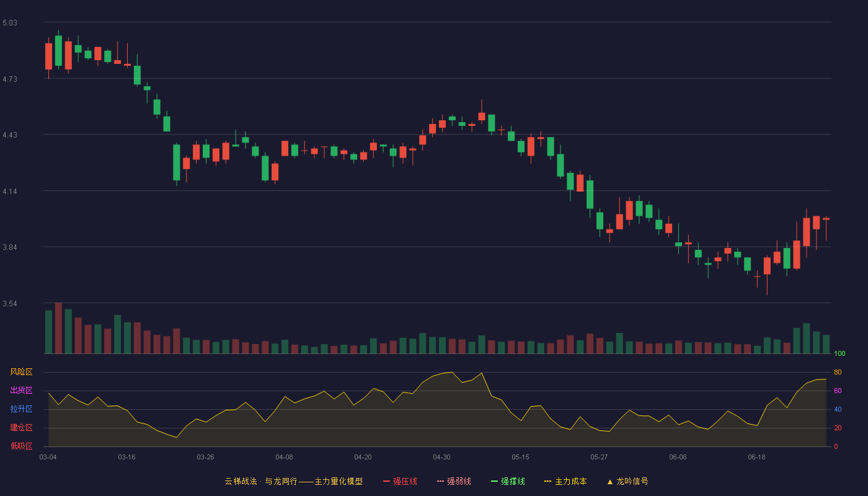Click the 06-18 date label

click(x=756, y=457)
